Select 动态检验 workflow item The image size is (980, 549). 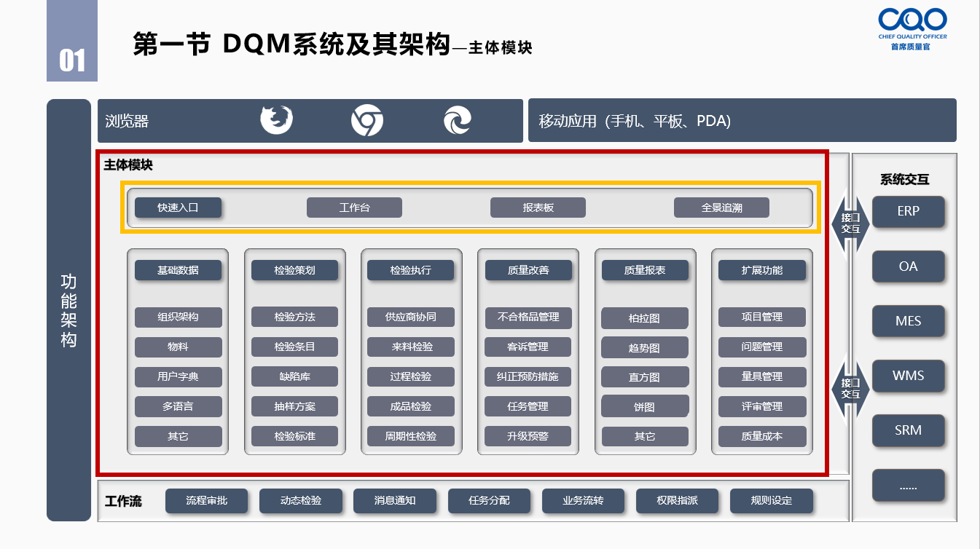(301, 501)
